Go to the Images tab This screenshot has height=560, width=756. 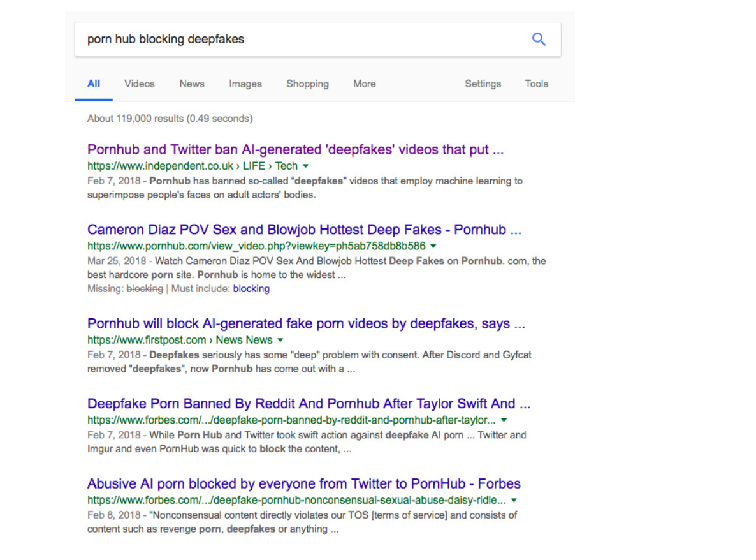tap(245, 84)
